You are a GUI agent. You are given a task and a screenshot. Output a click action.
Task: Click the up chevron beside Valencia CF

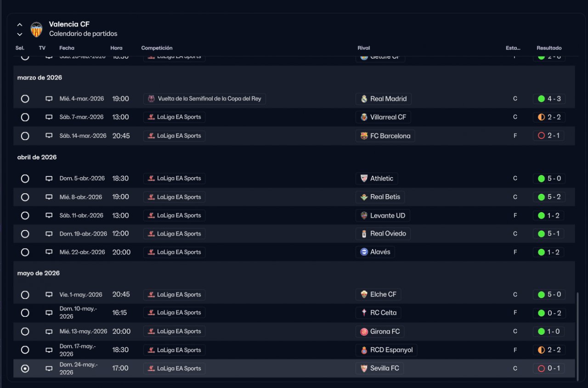[x=20, y=25]
